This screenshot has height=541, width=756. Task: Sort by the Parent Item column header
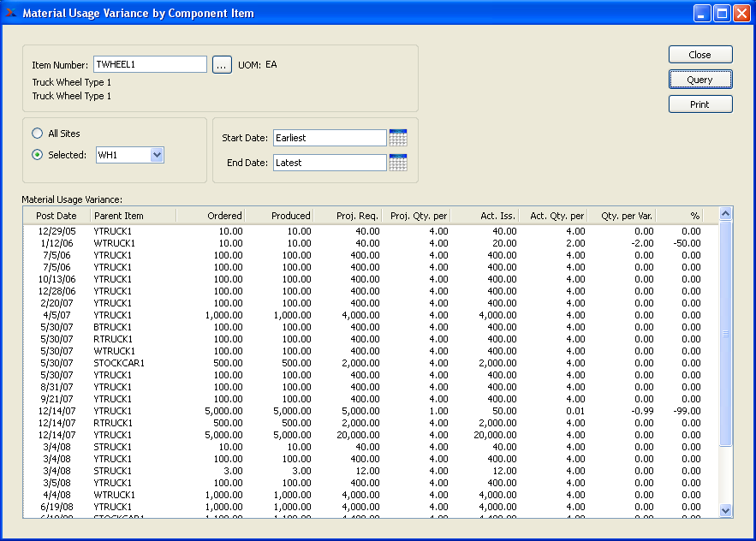pyautogui.click(x=119, y=216)
